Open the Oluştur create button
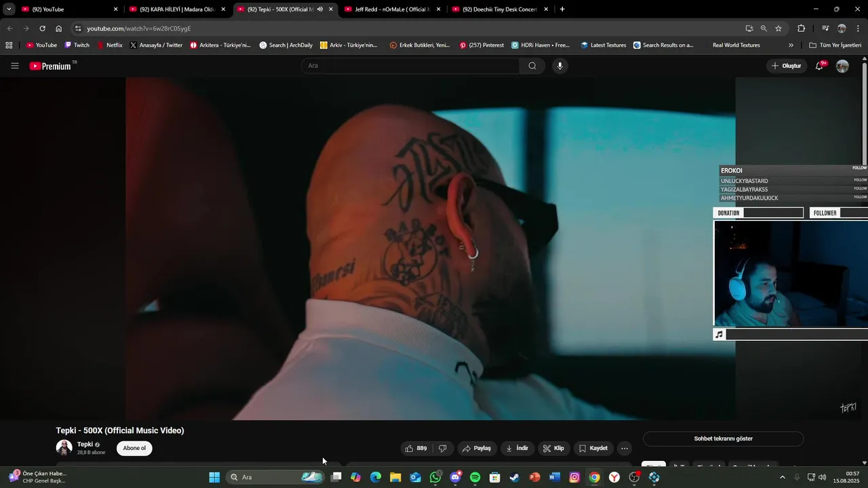The image size is (868, 488). 786,66
